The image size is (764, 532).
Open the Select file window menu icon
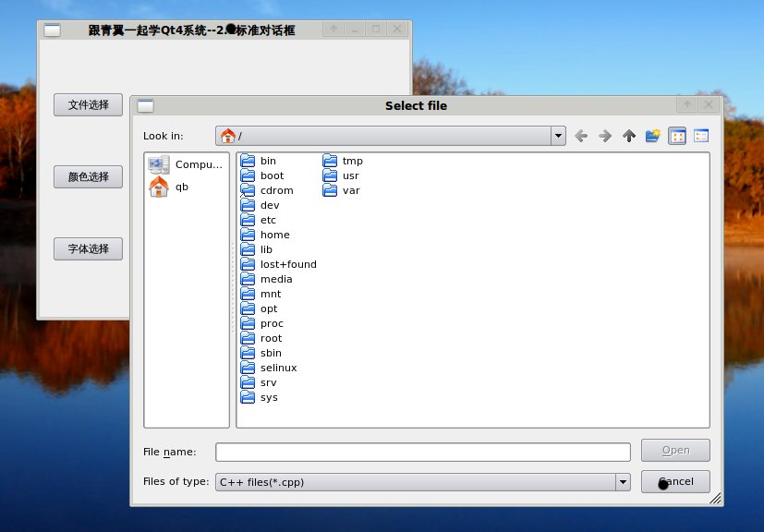pyautogui.click(x=145, y=106)
